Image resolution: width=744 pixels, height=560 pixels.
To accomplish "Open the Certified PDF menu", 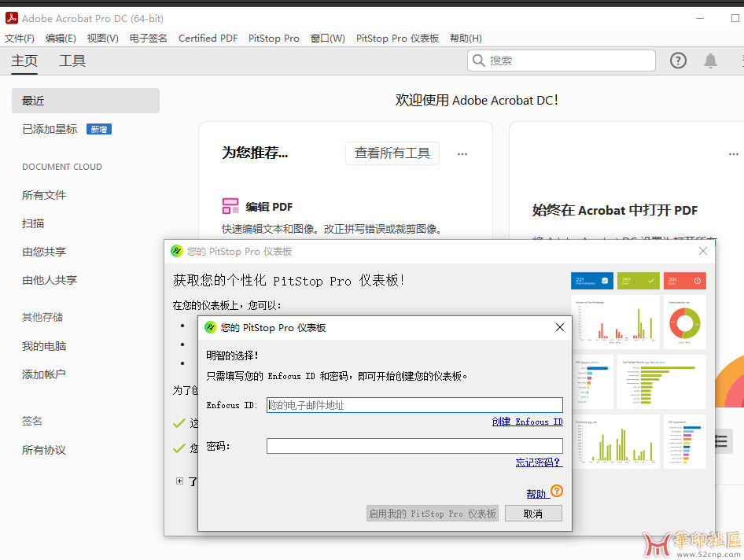I will pyautogui.click(x=208, y=38).
